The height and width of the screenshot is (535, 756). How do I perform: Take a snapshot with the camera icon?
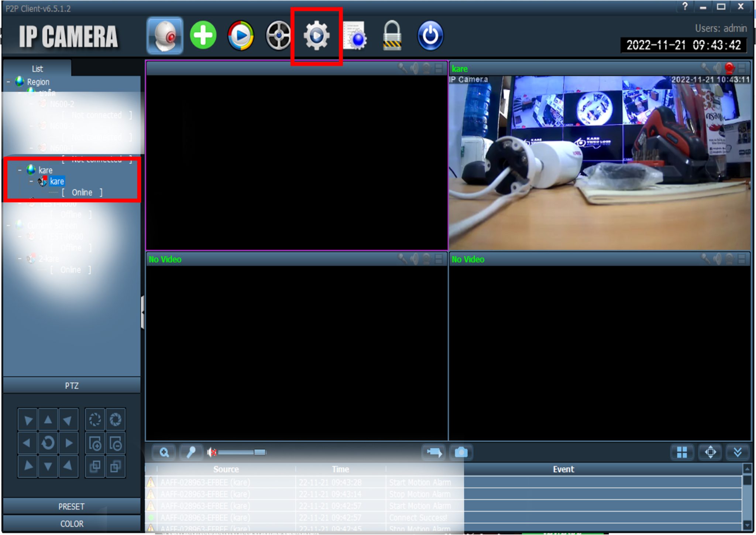461,451
